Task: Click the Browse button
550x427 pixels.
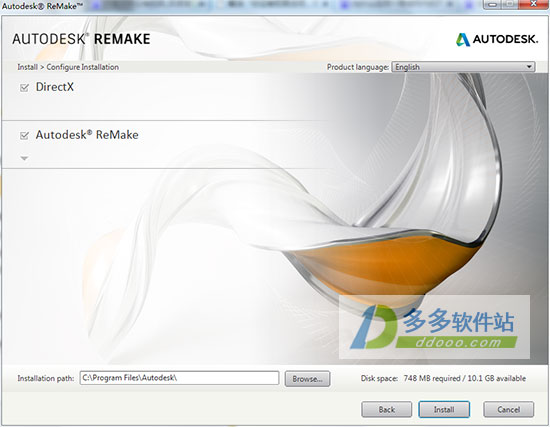Action: coord(307,379)
